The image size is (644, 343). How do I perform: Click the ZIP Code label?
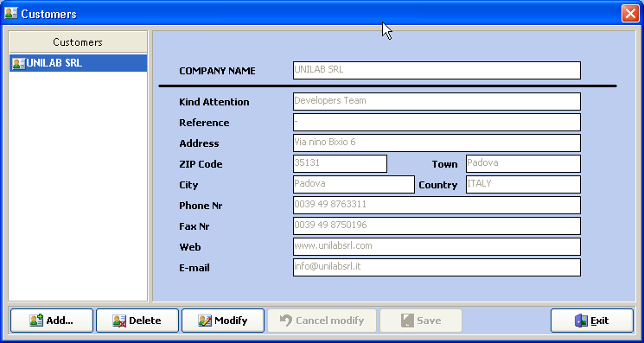point(201,164)
